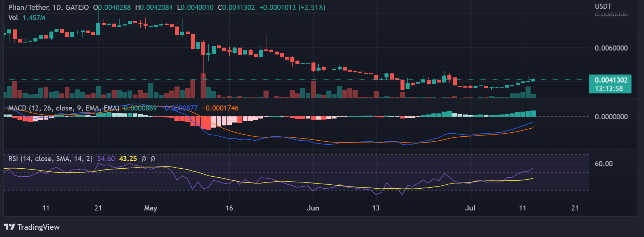Click the Jul date label on the time axis
644x237 pixels.
[x=470, y=208]
